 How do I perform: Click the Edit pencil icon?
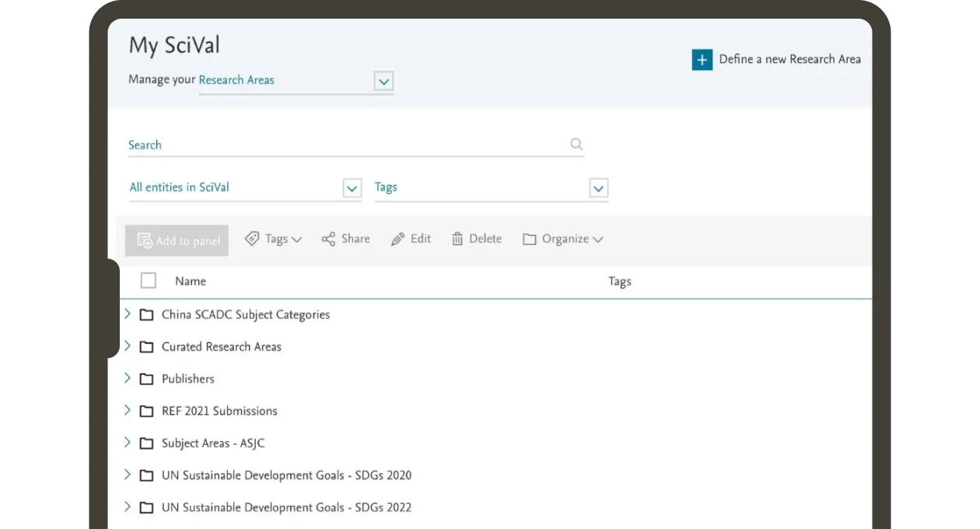click(x=398, y=239)
